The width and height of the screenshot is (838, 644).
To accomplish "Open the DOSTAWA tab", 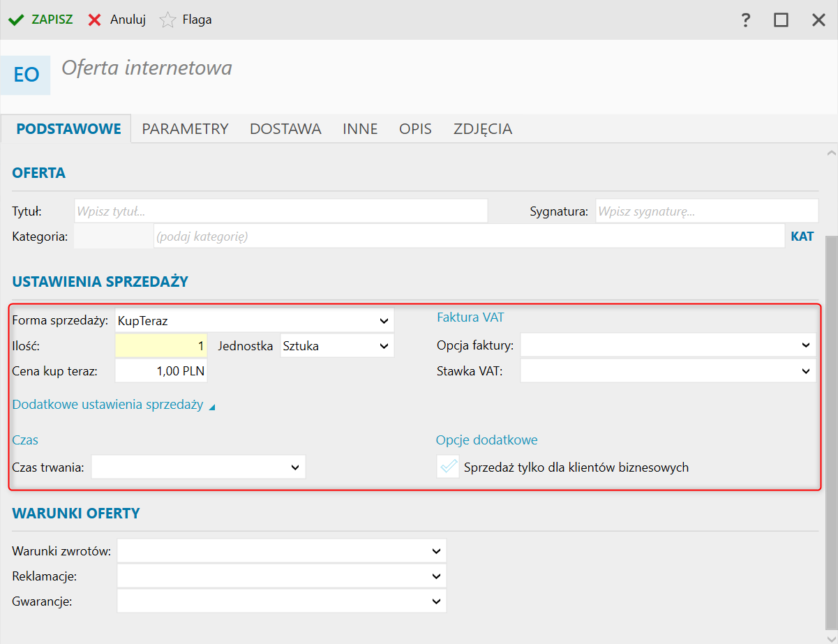I will click(285, 129).
